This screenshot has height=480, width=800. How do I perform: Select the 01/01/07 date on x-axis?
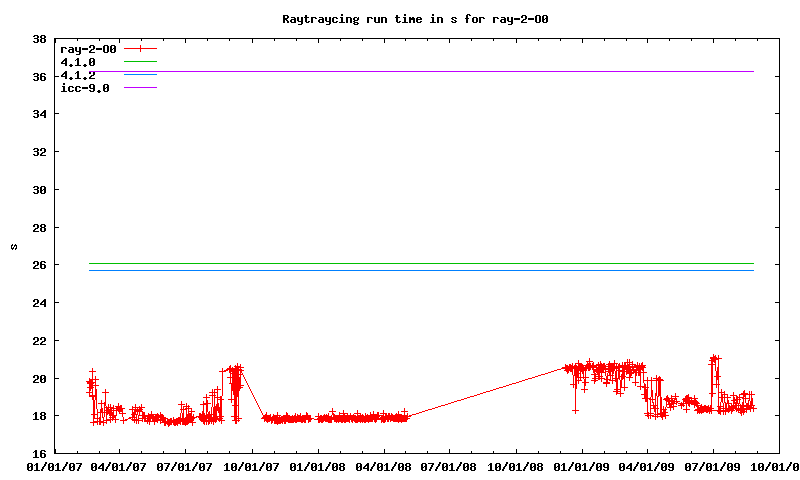tap(54, 467)
